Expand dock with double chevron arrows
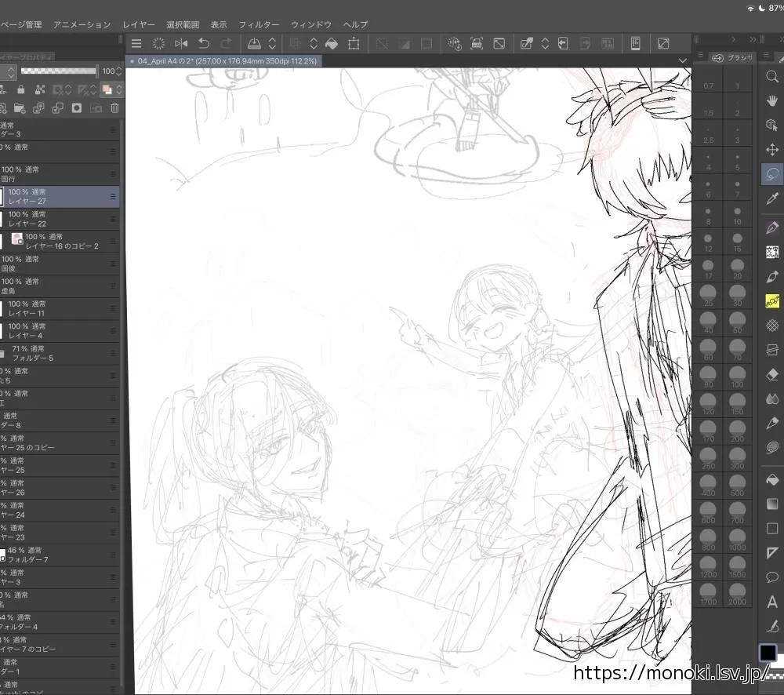The width and height of the screenshot is (784, 695). 753,39
